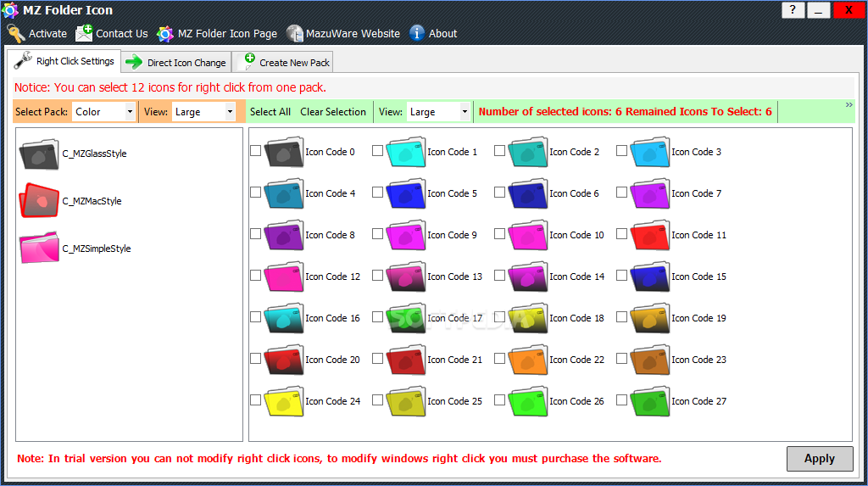Click the Icon Code 1 cyan folder

point(406,152)
